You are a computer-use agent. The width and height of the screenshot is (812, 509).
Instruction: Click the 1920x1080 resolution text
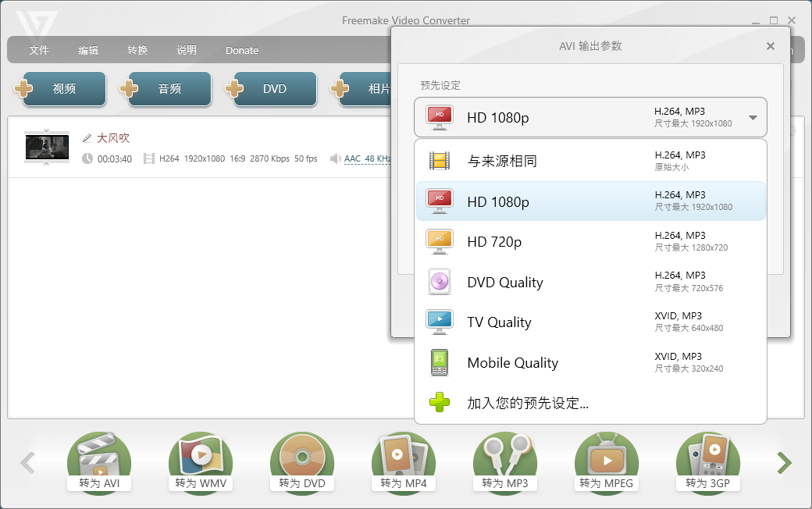click(x=205, y=158)
